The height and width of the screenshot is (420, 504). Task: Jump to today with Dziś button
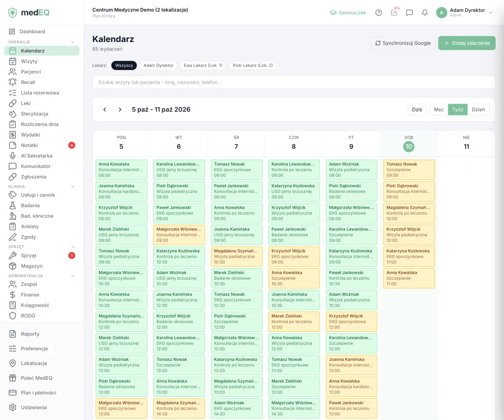417,110
